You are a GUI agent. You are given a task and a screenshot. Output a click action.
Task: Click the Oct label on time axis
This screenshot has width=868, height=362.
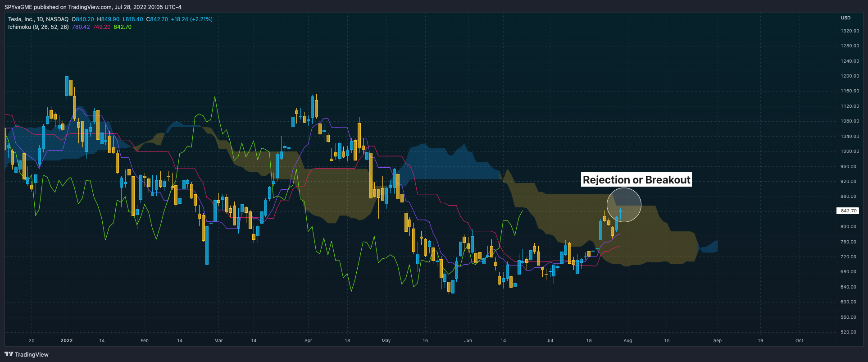[x=799, y=341]
